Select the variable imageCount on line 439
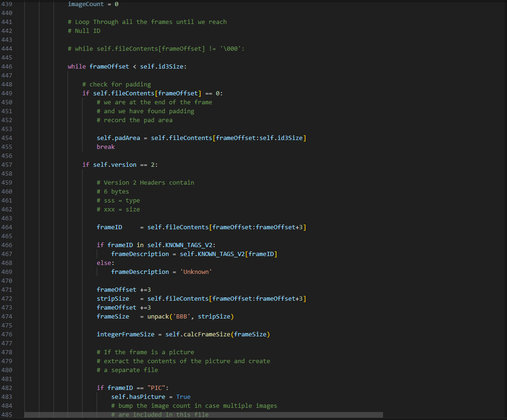This screenshot has width=507, height=420. (x=86, y=4)
